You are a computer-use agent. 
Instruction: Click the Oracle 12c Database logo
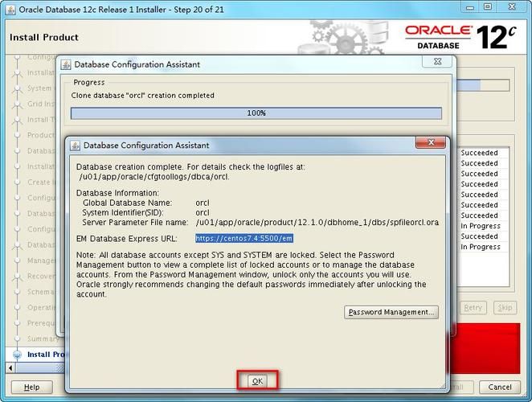[460, 37]
